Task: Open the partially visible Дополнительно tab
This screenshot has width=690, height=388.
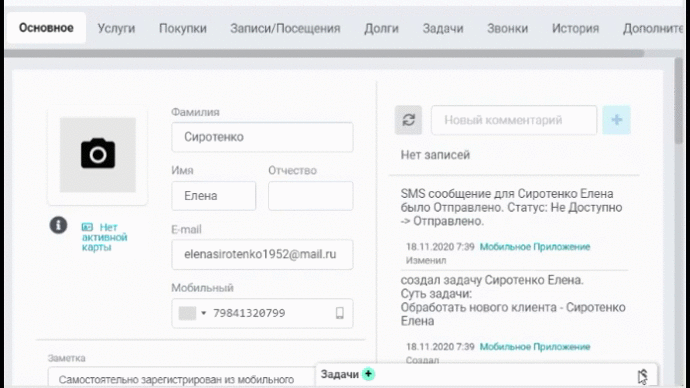Action: [x=653, y=28]
